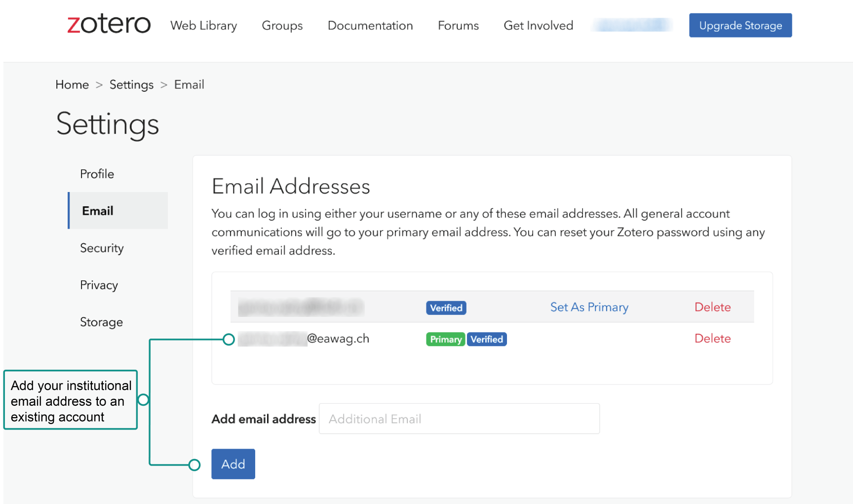Delete the first blurred email address

click(712, 307)
